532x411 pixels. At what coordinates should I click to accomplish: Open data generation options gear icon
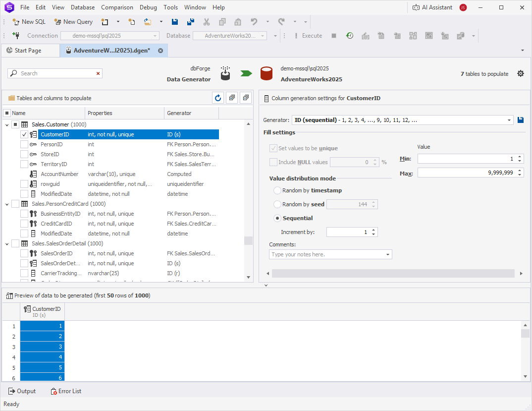pyautogui.click(x=521, y=74)
